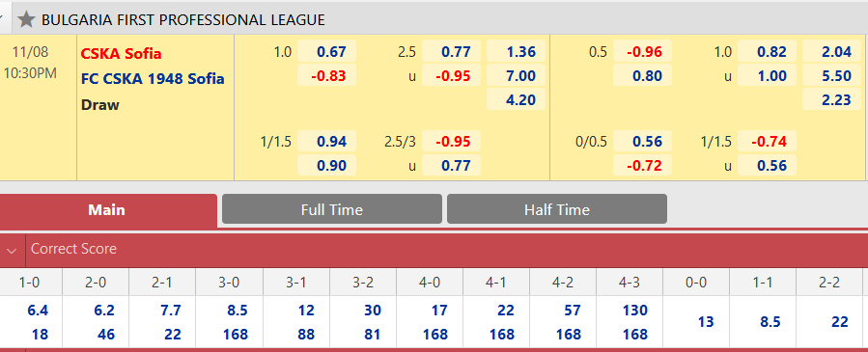Star the Bulgaria First Professional League favorite
The image size is (868, 352).
point(26,20)
